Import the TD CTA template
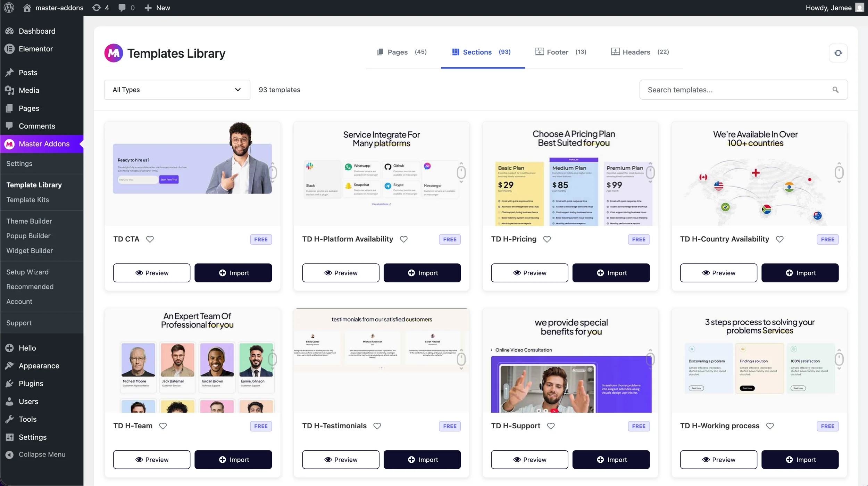 click(233, 273)
